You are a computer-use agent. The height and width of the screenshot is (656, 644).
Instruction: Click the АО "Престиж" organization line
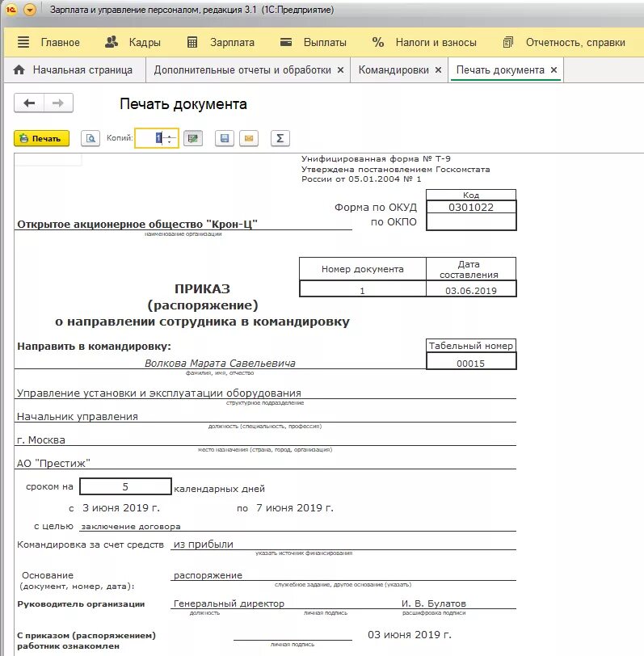pos(53,463)
